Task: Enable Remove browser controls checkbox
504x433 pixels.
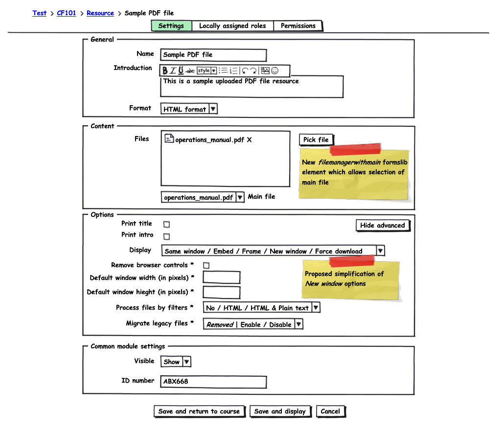Action: coord(206,266)
